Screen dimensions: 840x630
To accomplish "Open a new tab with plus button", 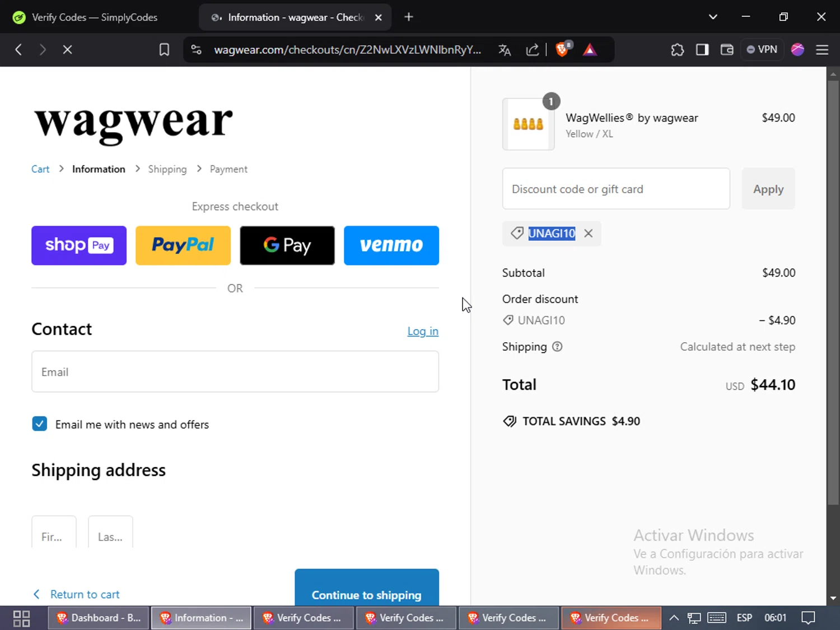I will click(x=409, y=17).
